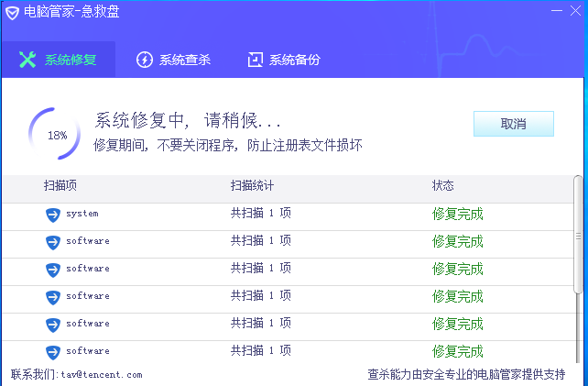Click the lightning icon on 系统查杀 tab
Image resolution: width=588 pixels, height=386 pixels.
145,61
